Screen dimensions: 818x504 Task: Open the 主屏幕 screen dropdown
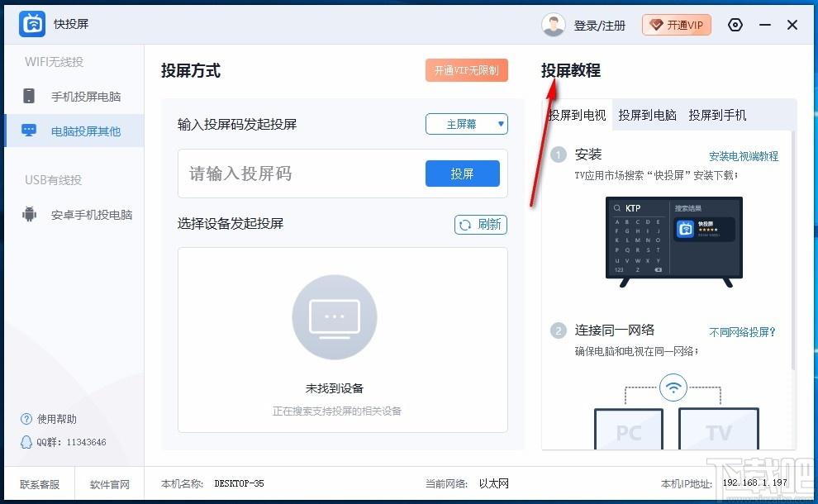[x=466, y=124]
